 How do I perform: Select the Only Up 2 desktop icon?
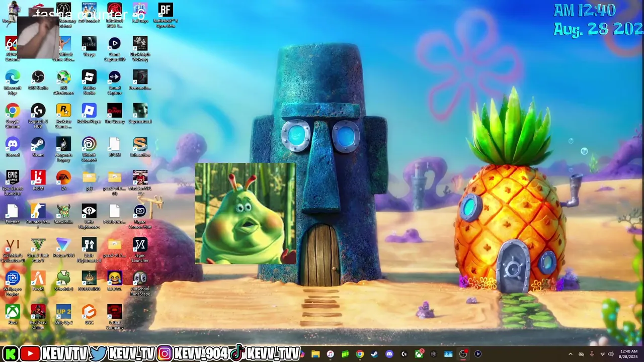[x=63, y=315]
